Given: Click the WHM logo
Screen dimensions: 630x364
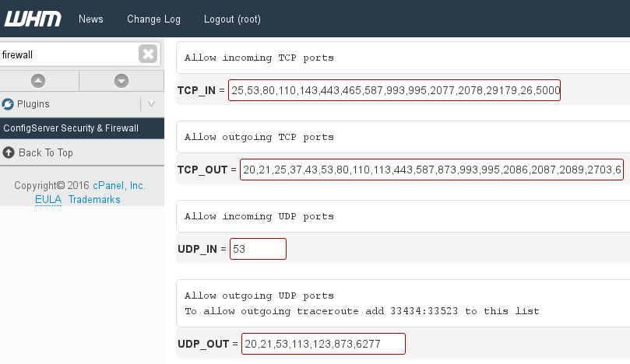Looking at the screenshot, I should tap(33, 19).
